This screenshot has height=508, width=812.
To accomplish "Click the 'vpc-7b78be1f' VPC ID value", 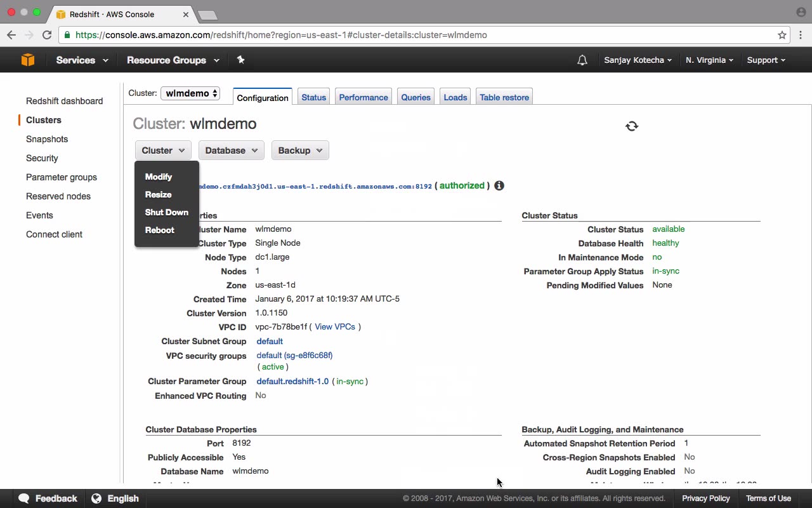I will coord(281,327).
